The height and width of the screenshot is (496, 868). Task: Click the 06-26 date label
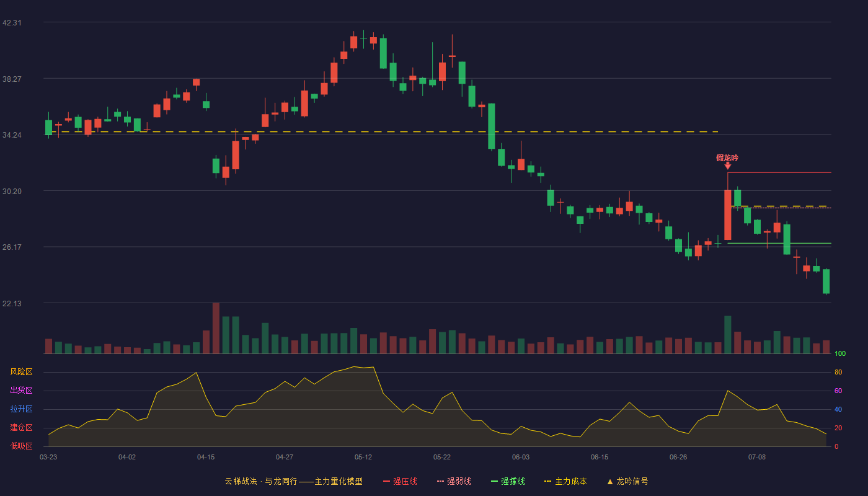[678, 457]
